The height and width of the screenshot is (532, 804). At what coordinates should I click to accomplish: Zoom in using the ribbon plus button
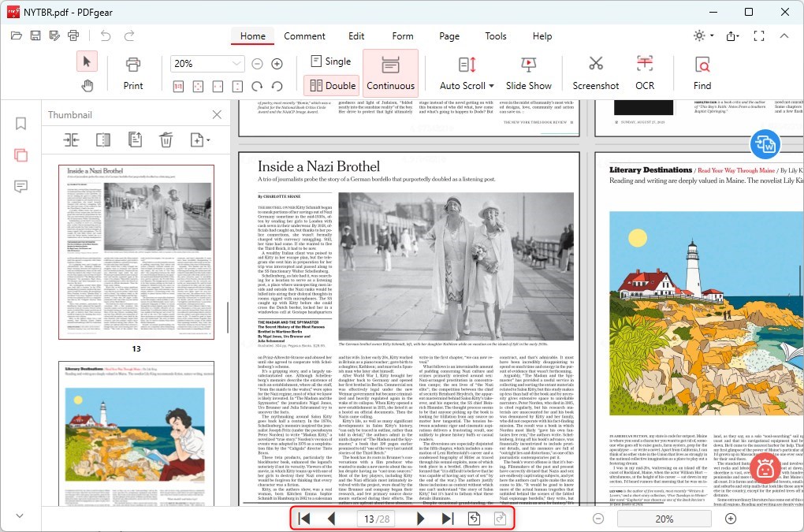pyautogui.click(x=277, y=64)
